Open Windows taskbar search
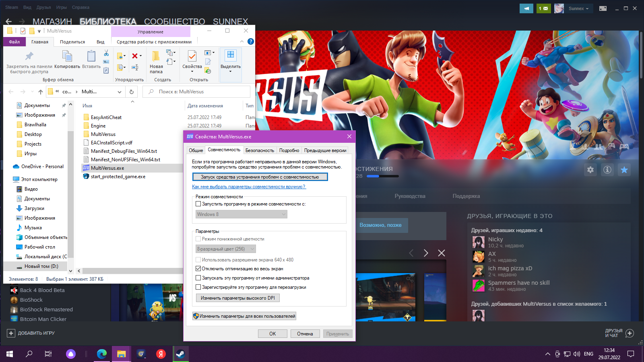Viewport: 644px width, 362px height. point(29,354)
